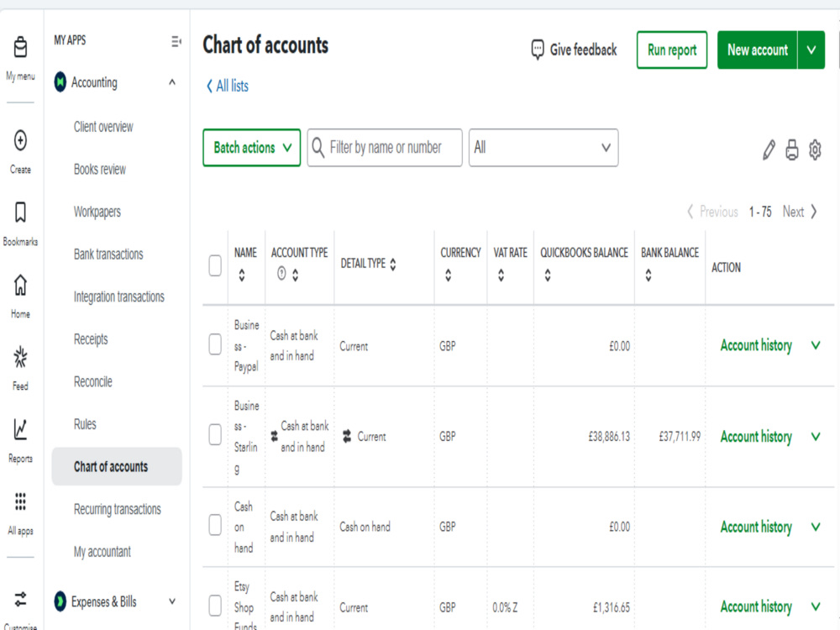Open Account history for Business - Paypal
Screen dimensions: 840x630
point(756,345)
